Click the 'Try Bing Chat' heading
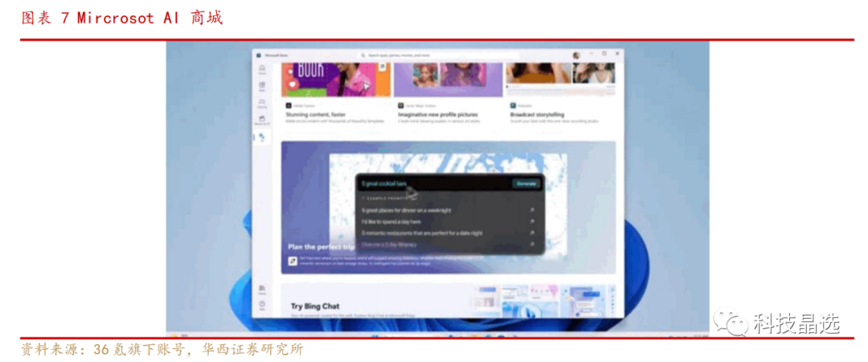The image size is (868, 362). pyautogui.click(x=315, y=306)
